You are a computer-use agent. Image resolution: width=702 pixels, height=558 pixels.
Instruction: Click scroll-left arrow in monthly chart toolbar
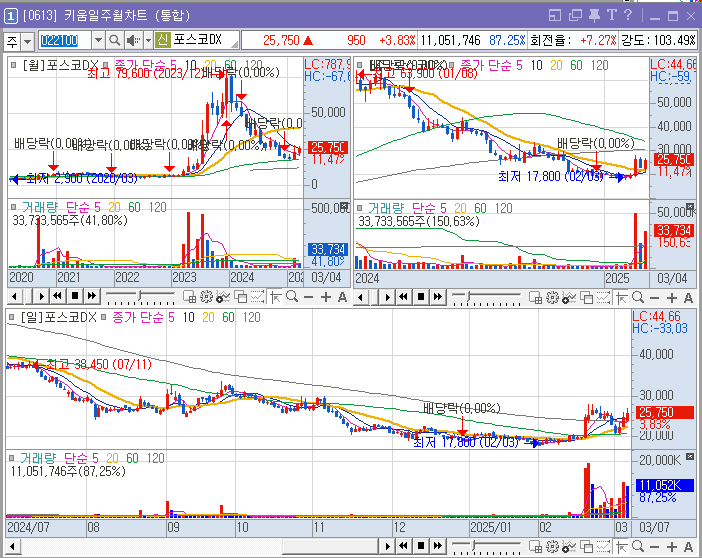pos(14,296)
